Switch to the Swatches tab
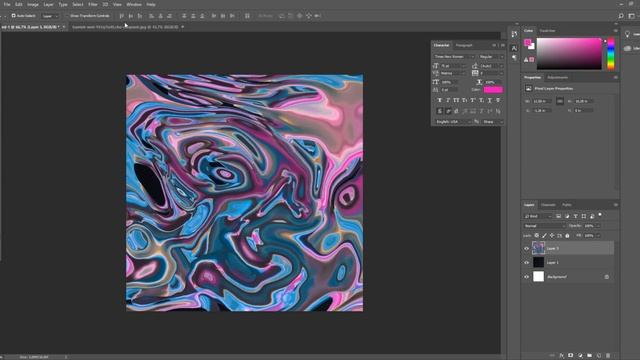 (x=547, y=31)
